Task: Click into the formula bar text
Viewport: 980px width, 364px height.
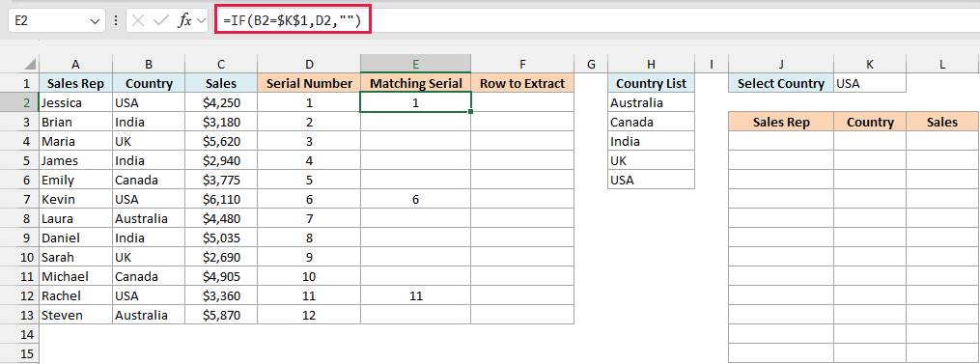Action: pos(294,20)
